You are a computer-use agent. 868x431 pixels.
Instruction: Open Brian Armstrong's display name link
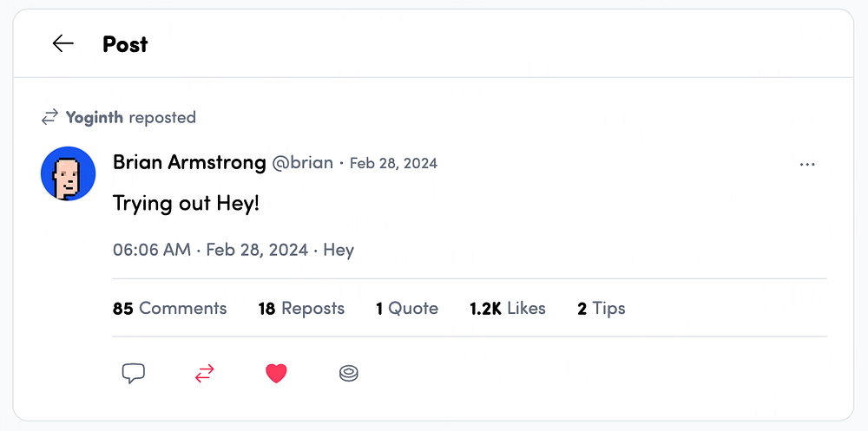(x=189, y=162)
